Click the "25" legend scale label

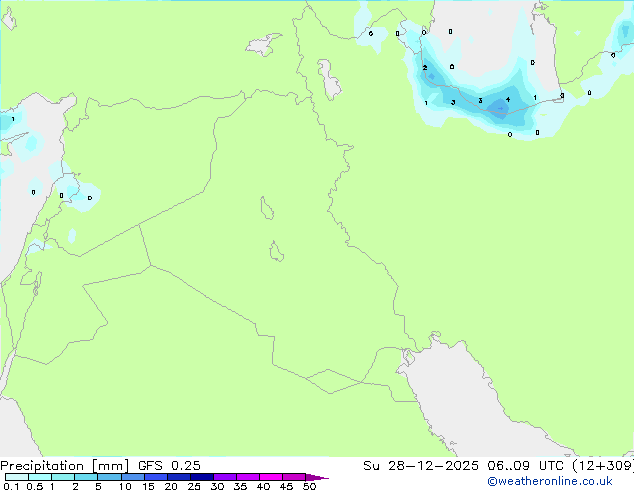(x=194, y=486)
